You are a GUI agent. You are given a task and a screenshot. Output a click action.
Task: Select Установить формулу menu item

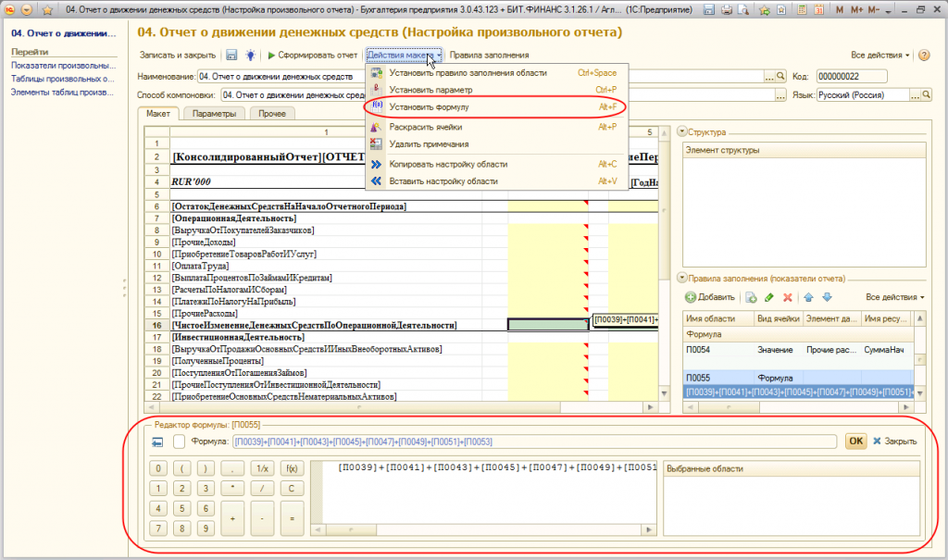tap(428, 107)
